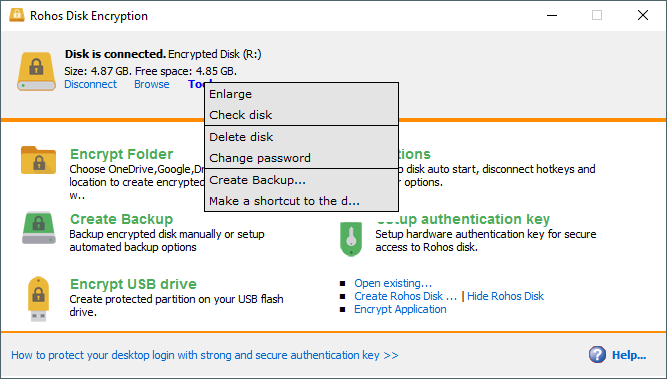Open the Browse link for the disk

[x=151, y=84]
